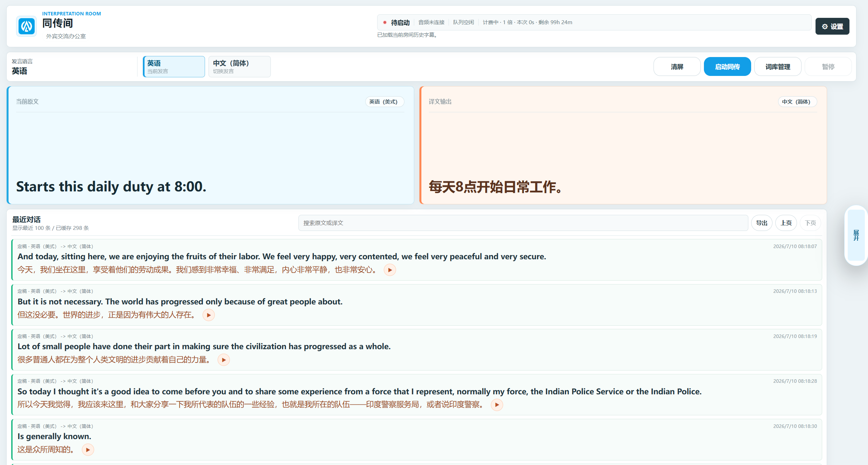This screenshot has width=868, height=465.
Task: Click timestamp 2026/7/10 08:18:07
Action: pos(795,246)
